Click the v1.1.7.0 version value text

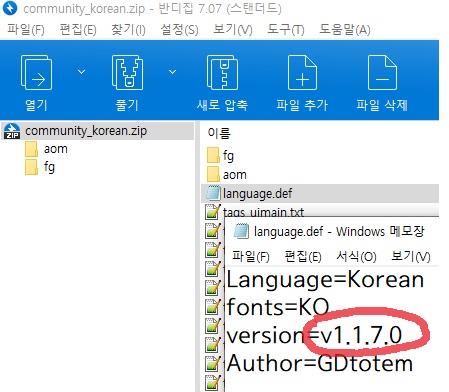[x=361, y=335]
